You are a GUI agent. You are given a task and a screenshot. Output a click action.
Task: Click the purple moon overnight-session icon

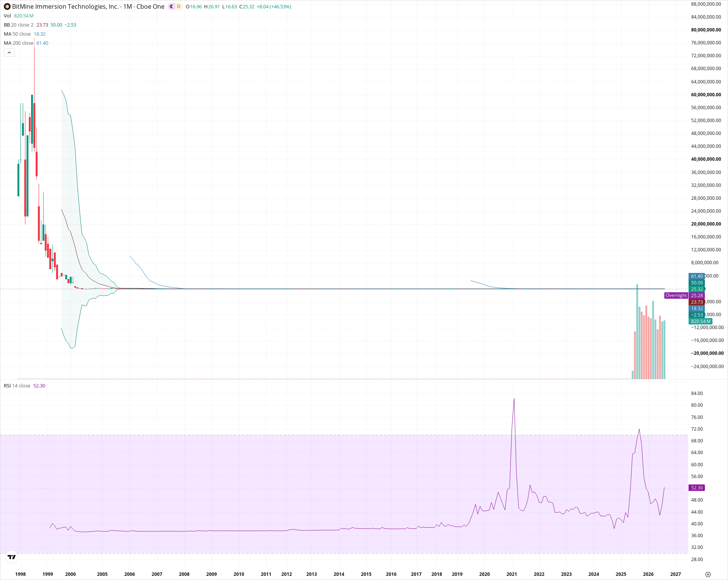[x=171, y=6]
